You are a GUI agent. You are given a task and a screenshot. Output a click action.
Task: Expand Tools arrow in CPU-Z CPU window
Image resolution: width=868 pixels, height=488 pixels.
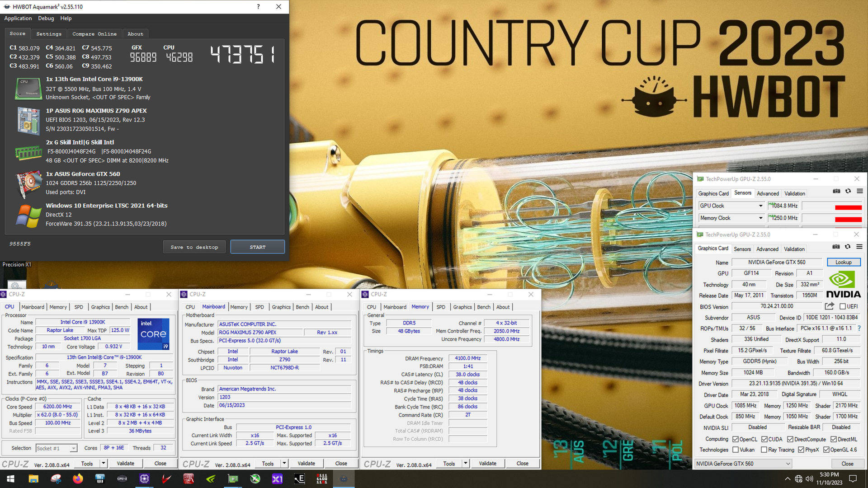104,463
